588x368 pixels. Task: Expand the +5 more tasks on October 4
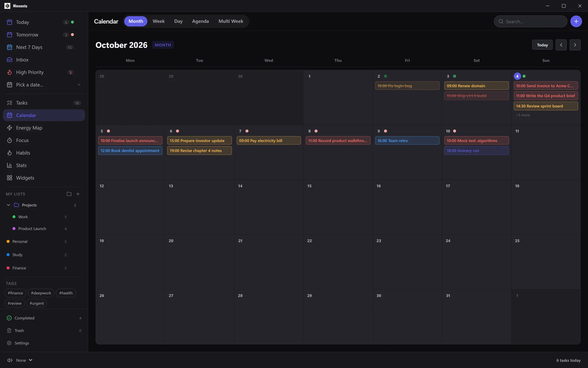pyautogui.click(x=523, y=115)
